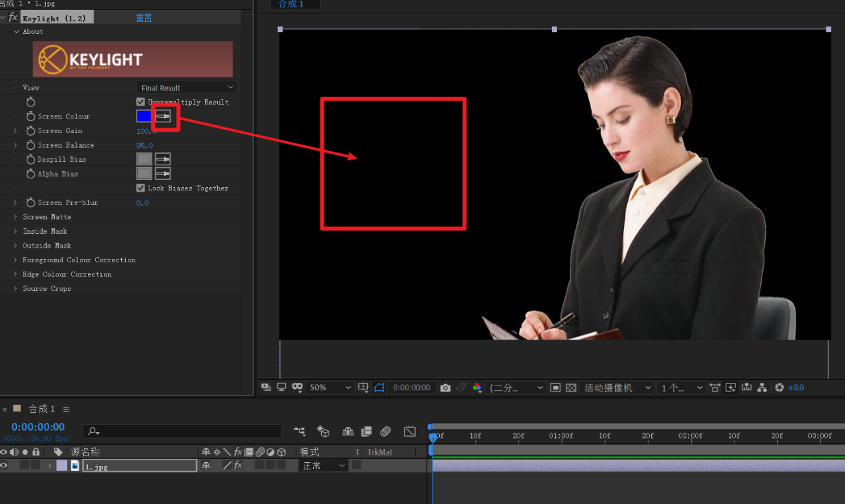Open the 50% magnification dropdown
Viewport: 845px width, 504px height.
(330, 387)
